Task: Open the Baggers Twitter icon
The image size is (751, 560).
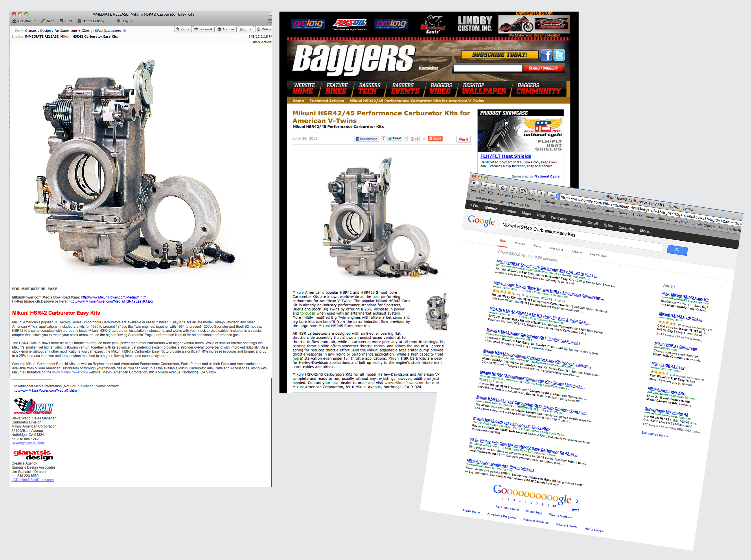Action: (x=559, y=55)
